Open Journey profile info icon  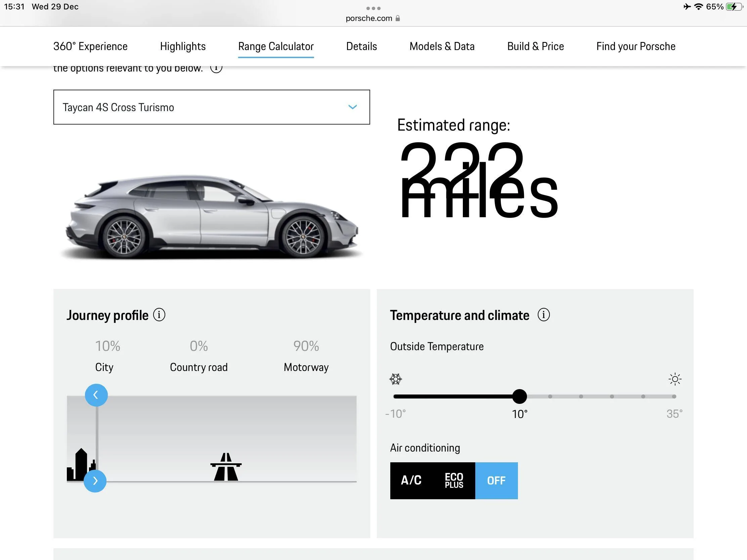click(159, 315)
